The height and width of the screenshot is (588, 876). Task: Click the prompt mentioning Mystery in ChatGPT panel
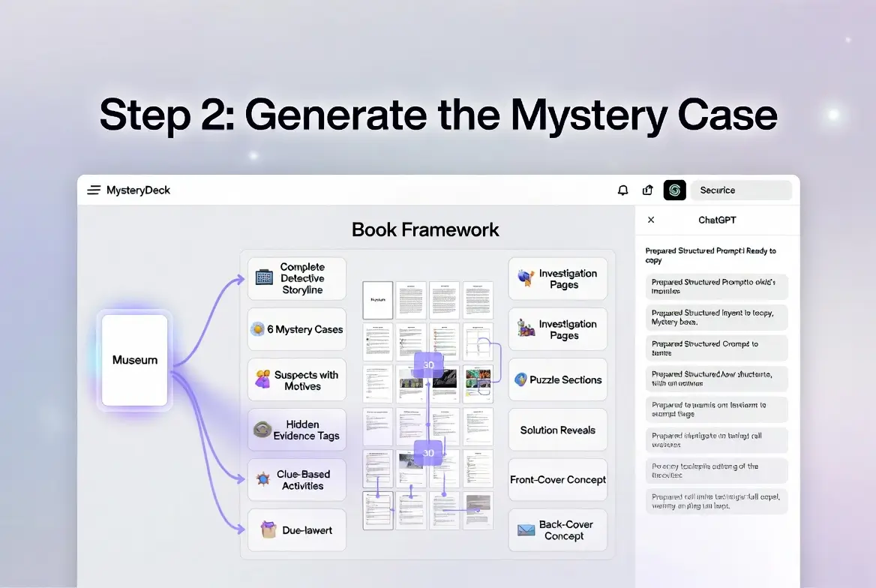pos(717,317)
